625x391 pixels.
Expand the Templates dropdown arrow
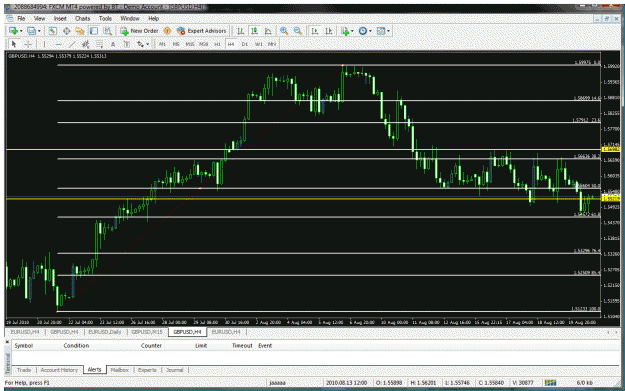[388, 31]
